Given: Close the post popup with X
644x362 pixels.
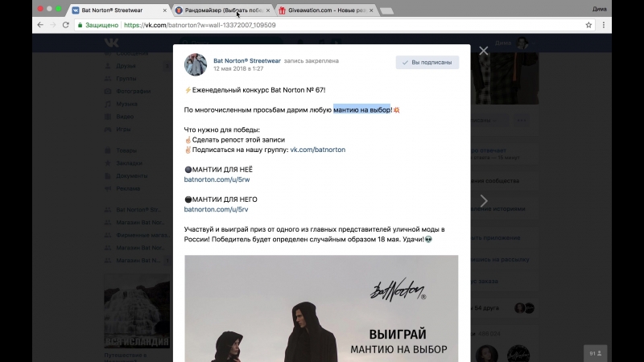Looking at the screenshot, I should [x=484, y=51].
